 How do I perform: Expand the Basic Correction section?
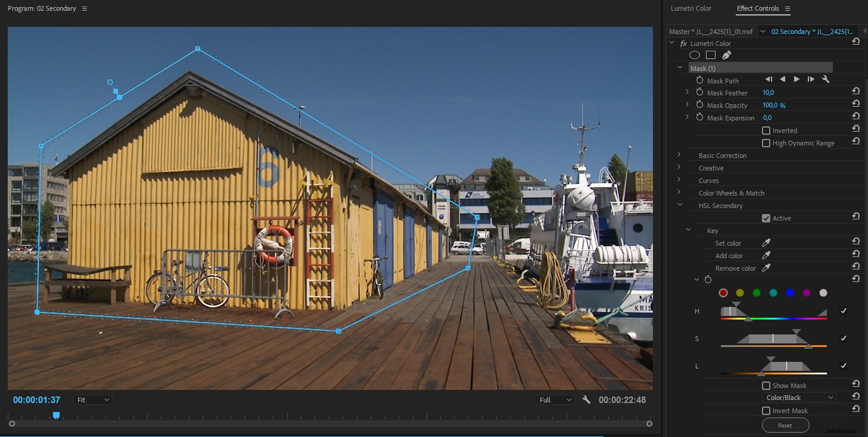(x=679, y=155)
